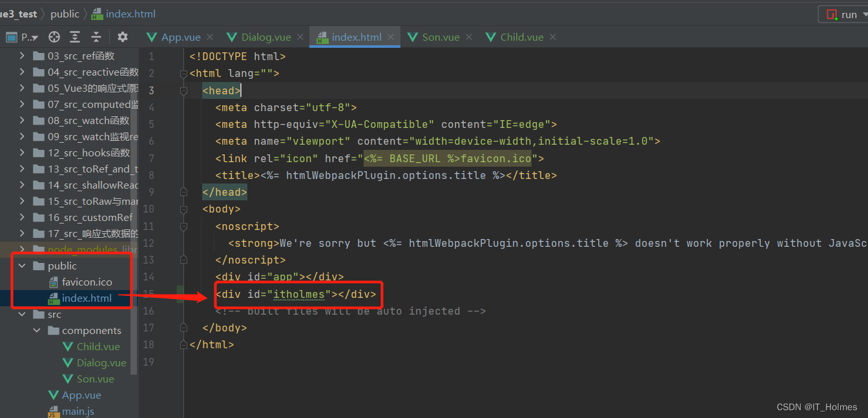Click the Vue logo on App.vue tab
The width and height of the screenshot is (868, 418).
152,37
